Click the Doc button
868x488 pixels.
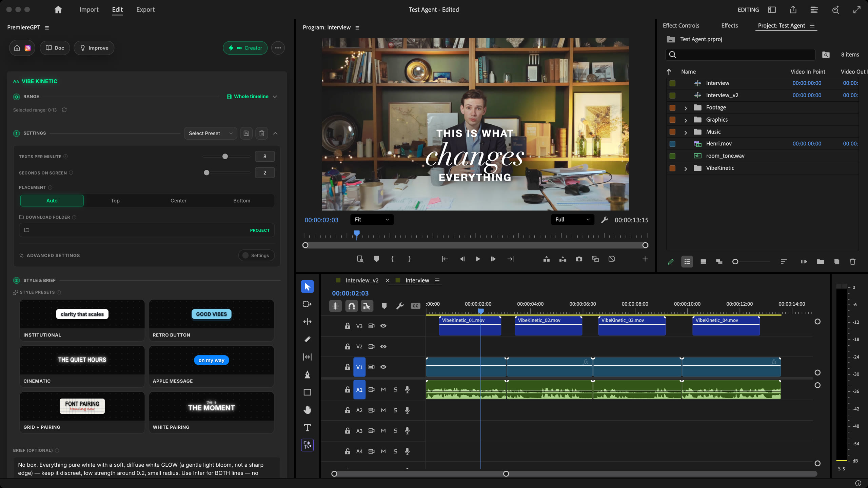(x=55, y=48)
